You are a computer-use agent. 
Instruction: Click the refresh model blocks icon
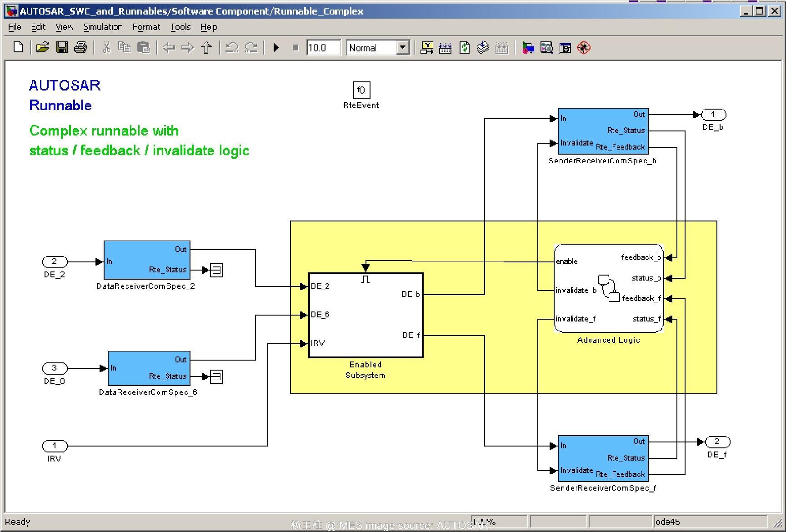click(464, 47)
